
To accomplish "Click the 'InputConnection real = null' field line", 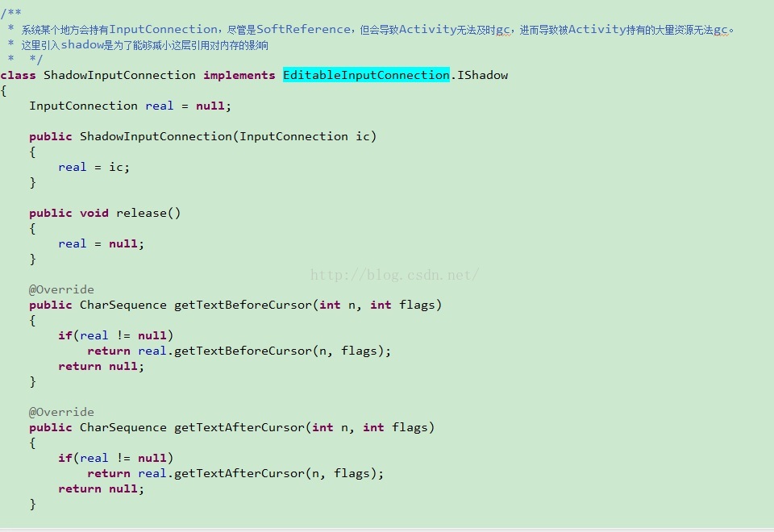I will [x=130, y=106].
